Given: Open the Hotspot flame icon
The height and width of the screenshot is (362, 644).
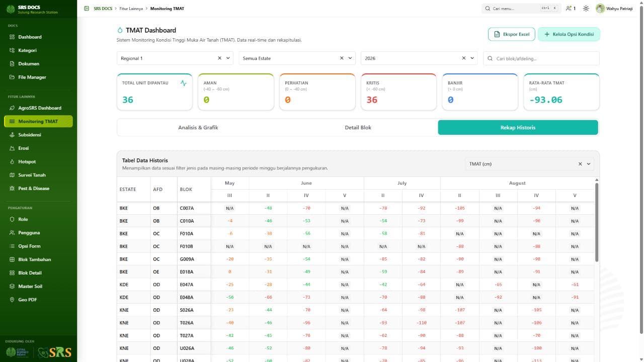Looking at the screenshot, I should click(x=12, y=162).
